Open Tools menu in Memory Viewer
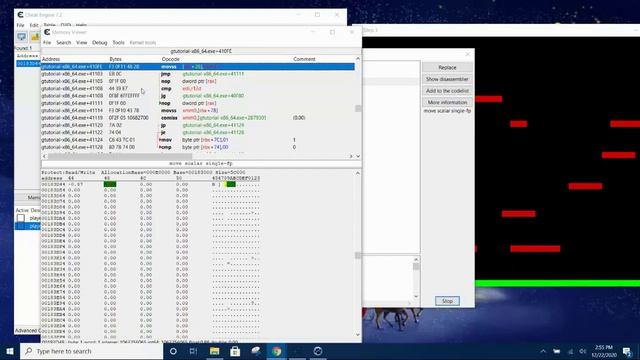Image resolution: width=640 pixels, height=360 pixels. pos(118,42)
